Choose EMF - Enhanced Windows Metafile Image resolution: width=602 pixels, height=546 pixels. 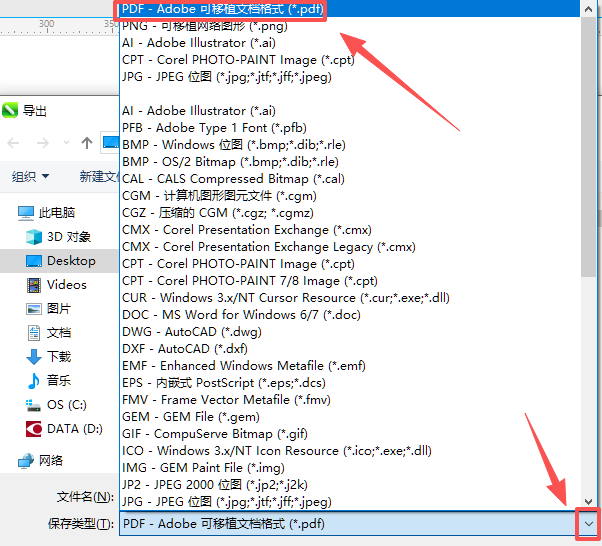(350, 366)
